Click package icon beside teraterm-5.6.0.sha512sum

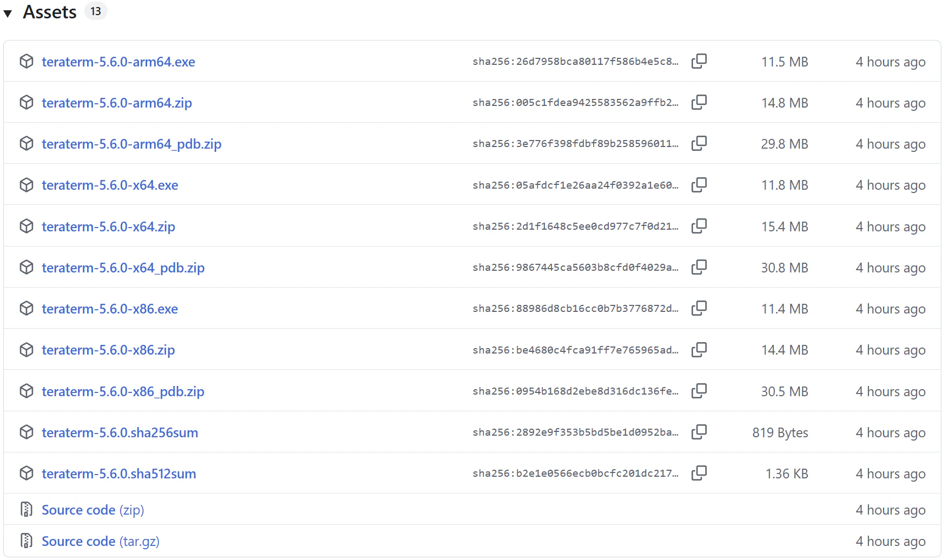click(26, 473)
